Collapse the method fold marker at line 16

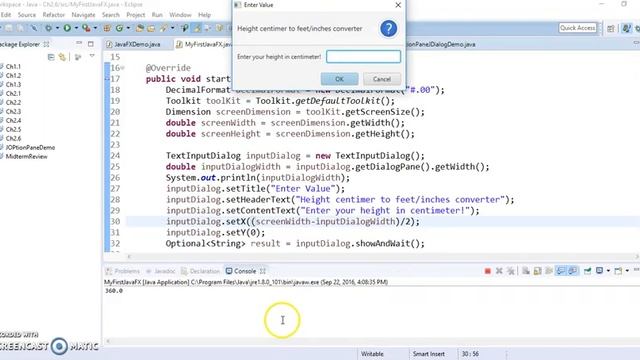pyautogui.click(x=122, y=68)
